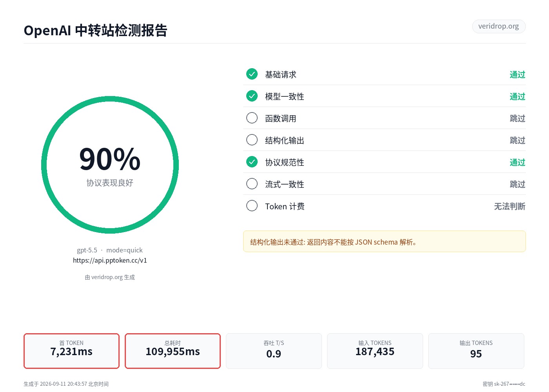Image resolution: width=549 pixels, height=392 pixels.
Task: Click the 由 veridrop.org 生成 credit text
Action: [x=110, y=277]
